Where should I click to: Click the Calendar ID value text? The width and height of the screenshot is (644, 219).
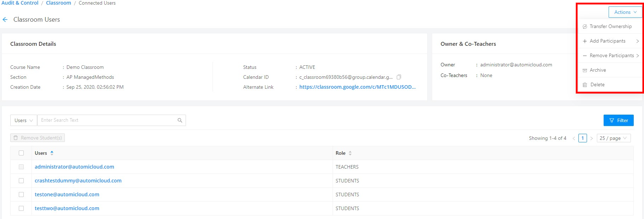346,77
